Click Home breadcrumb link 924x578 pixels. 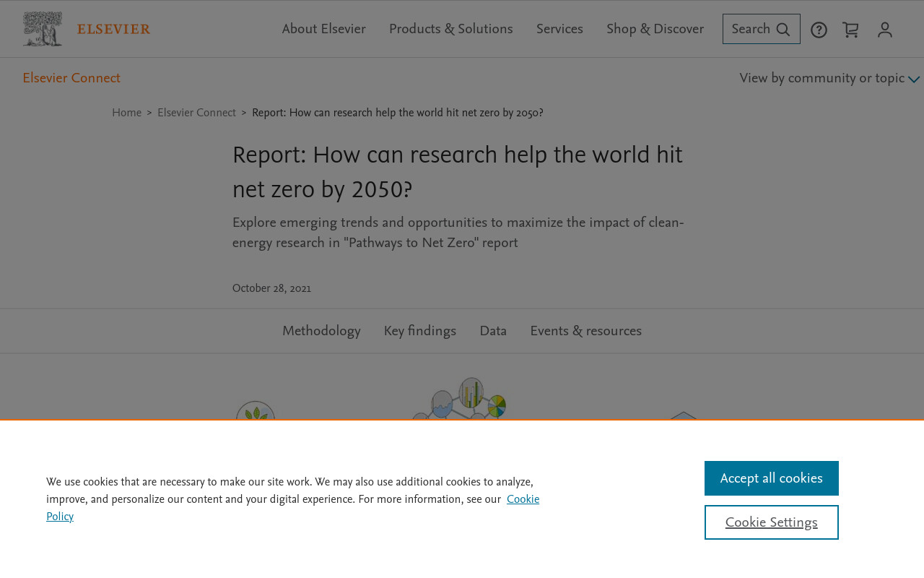click(x=126, y=113)
